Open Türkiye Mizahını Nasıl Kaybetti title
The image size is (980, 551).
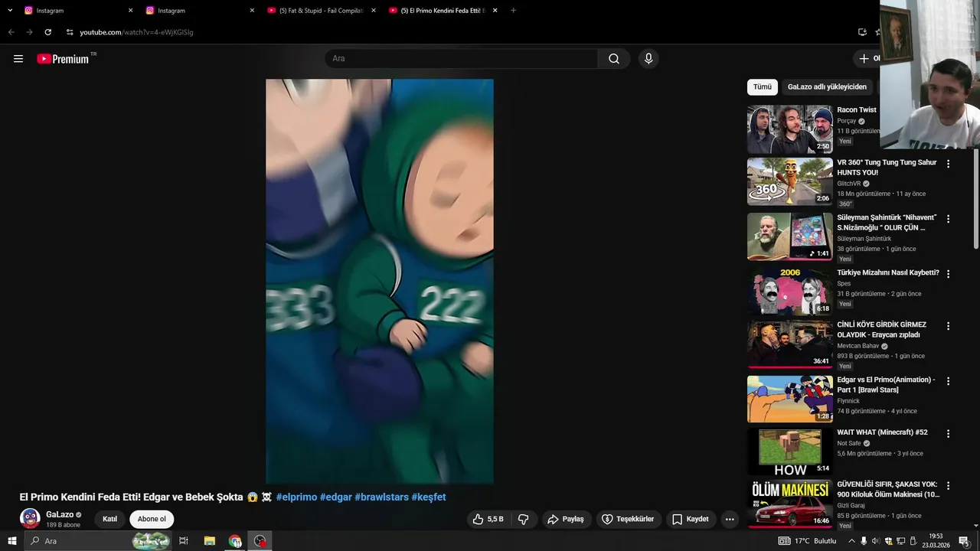[887, 272]
